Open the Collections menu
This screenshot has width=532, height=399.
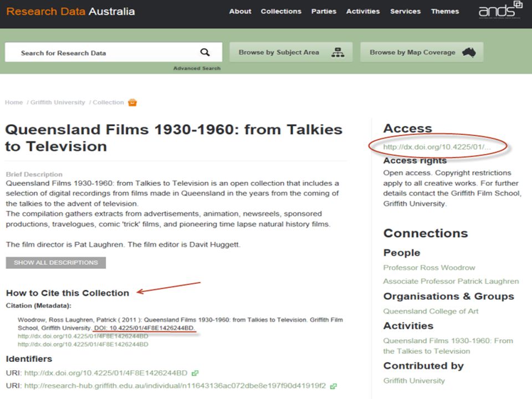tap(281, 11)
